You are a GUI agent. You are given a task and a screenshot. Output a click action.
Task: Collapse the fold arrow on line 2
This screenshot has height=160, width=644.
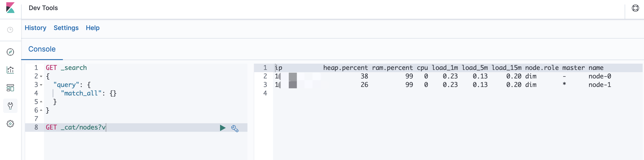41,76
